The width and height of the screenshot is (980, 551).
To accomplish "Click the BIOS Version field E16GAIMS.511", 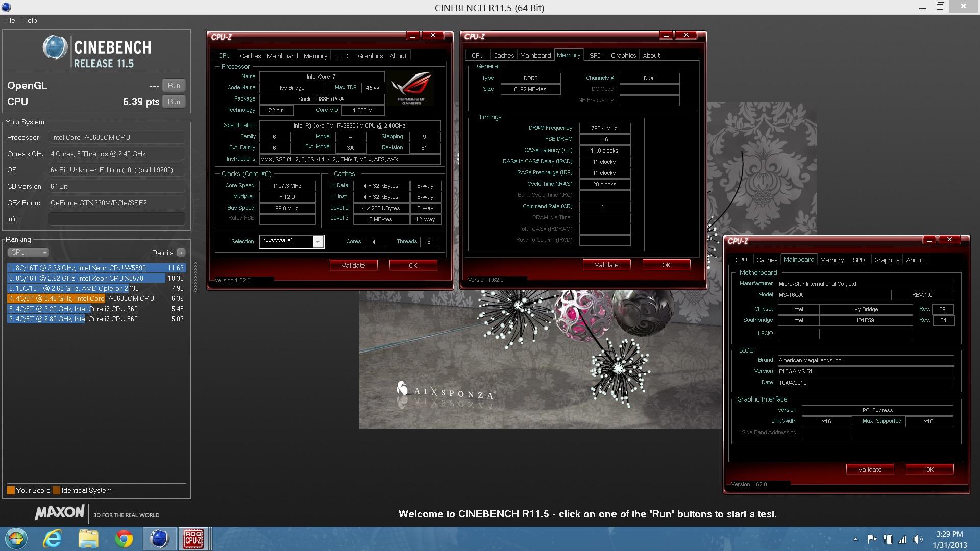I will 866,371.
